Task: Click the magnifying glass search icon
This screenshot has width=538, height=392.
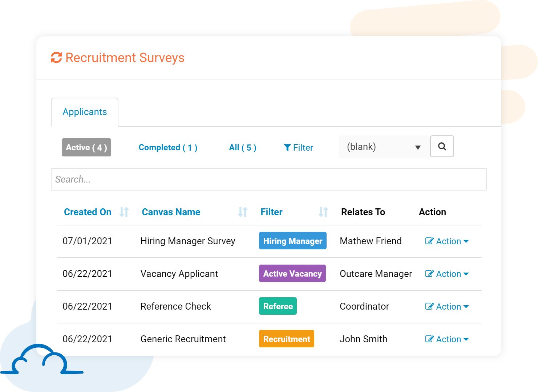Action: pyautogui.click(x=442, y=146)
